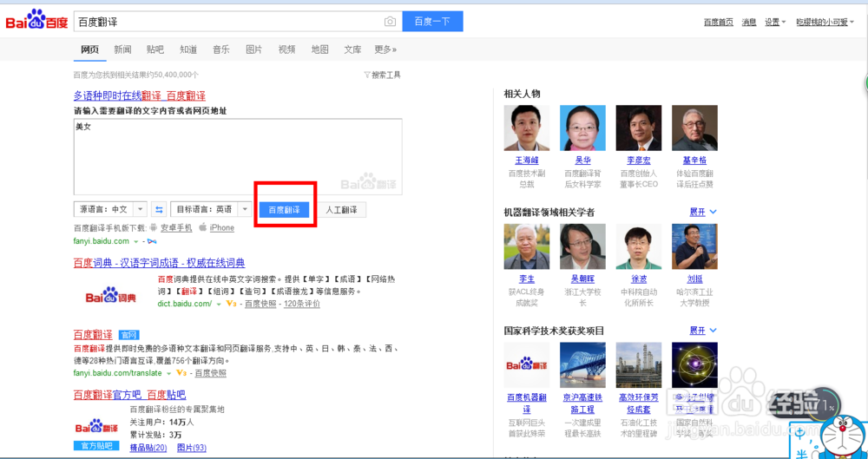Click the 搜索工具 link
The width and height of the screenshot is (868, 459).
click(x=385, y=75)
